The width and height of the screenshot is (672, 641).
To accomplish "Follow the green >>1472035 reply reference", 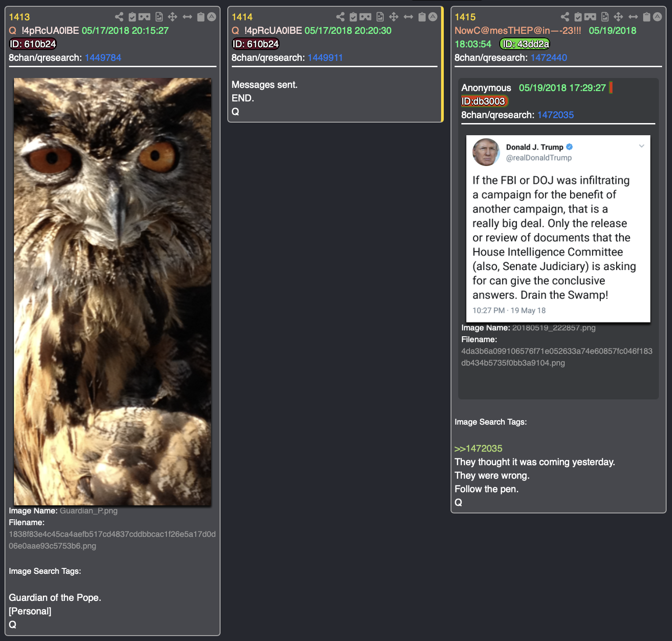I will tap(479, 449).
